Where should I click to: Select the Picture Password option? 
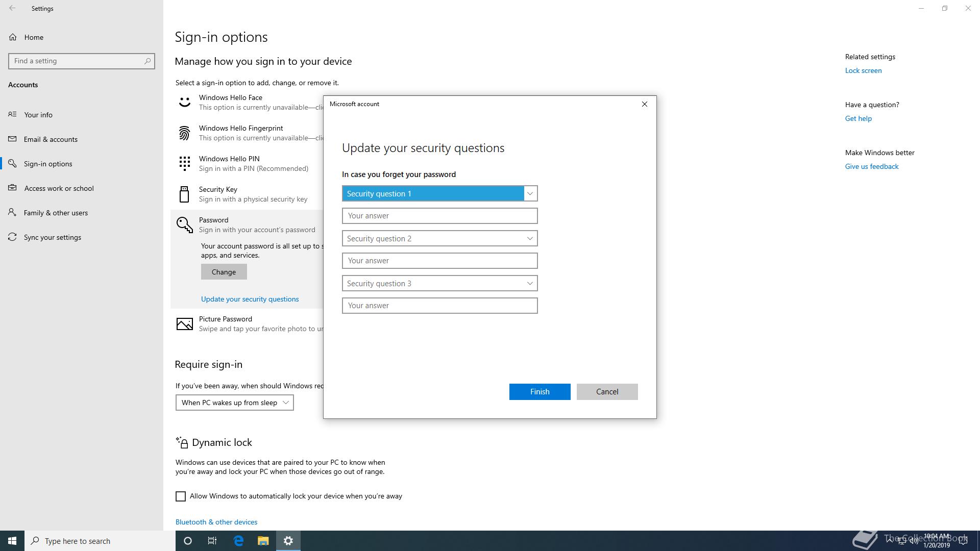[247, 323]
